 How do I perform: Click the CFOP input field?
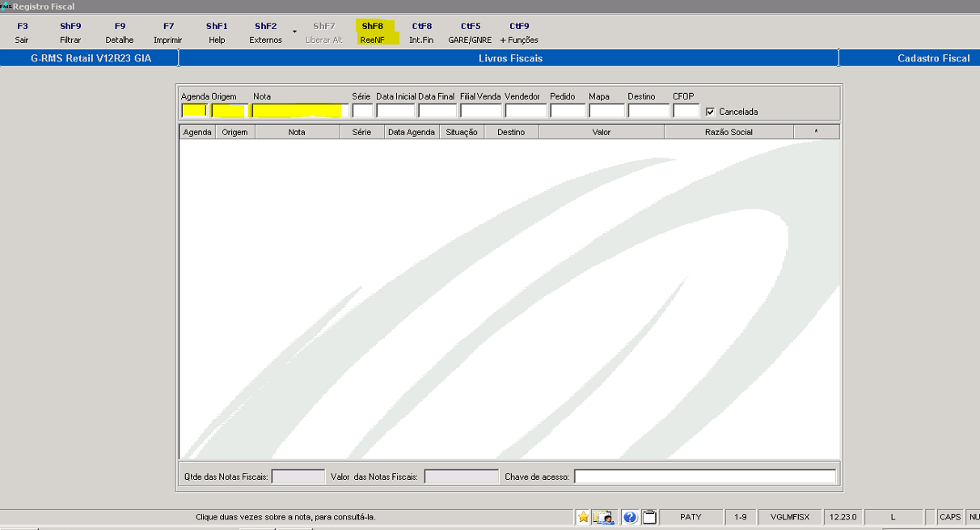(x=686, y=111)
